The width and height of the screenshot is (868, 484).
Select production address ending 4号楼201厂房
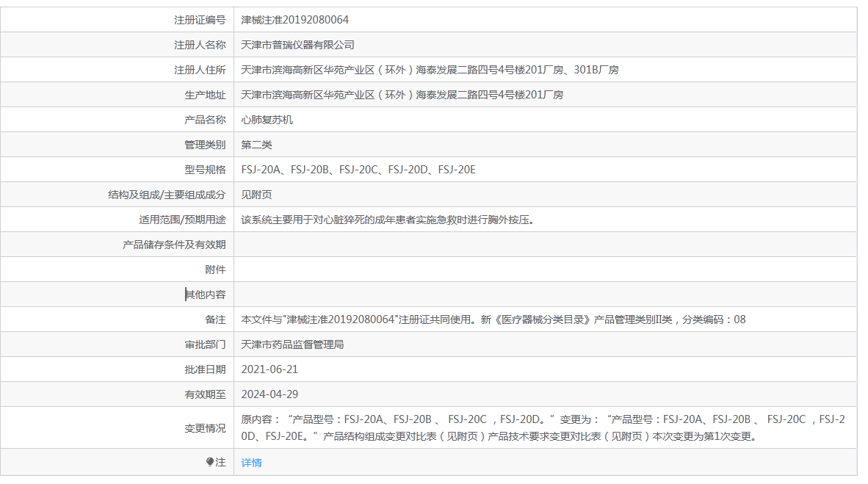click(402, 95)
